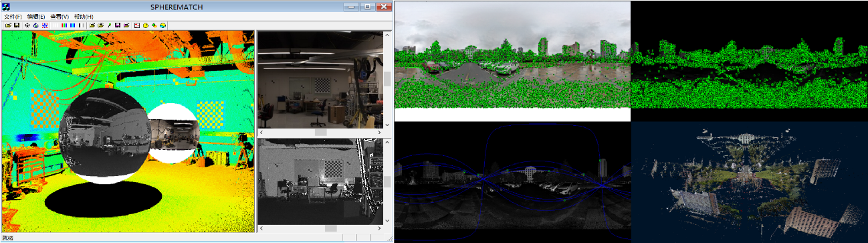
Task: Select the circular rotate tool icon
Action: (35, 25)
